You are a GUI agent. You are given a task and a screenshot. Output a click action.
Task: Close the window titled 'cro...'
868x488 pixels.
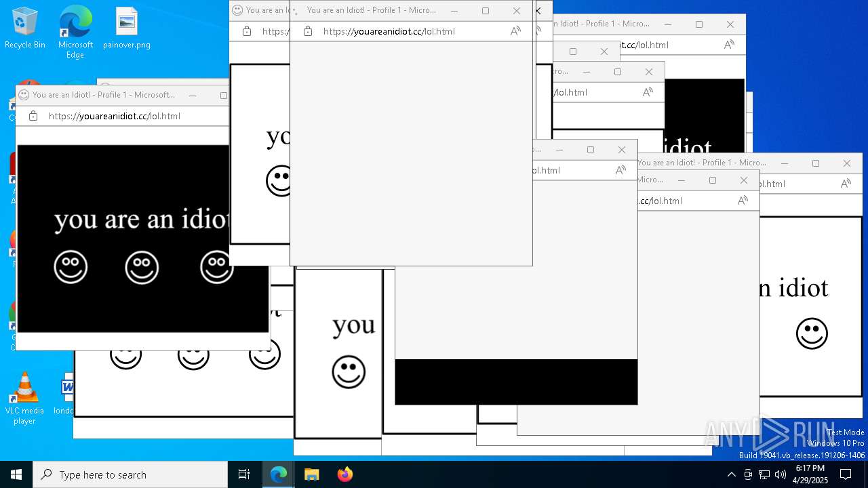pyautogui.click(x=649, y=71)
